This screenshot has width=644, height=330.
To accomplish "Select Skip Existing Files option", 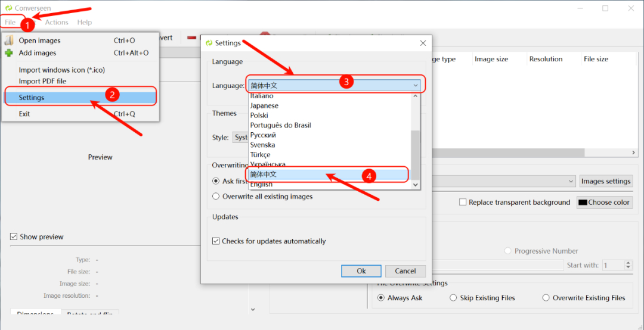I will click(x=482, y=298).
